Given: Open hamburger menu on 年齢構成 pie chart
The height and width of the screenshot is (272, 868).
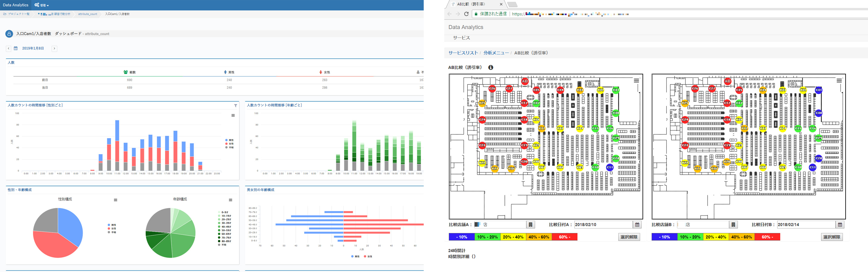Looking at the screenshot, I should [x=231, y=200].
